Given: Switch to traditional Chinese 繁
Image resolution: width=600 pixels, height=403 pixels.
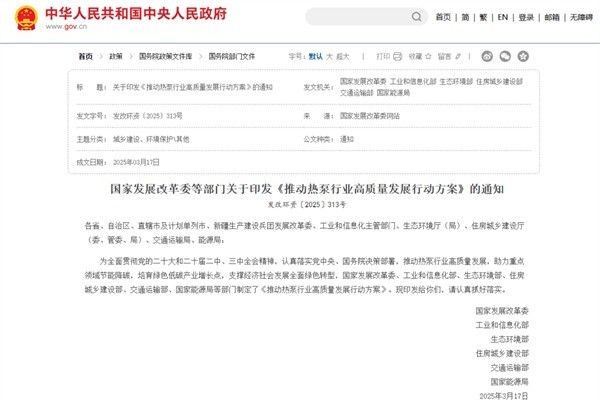Looking at the screenshot, I should pos(483,17).
